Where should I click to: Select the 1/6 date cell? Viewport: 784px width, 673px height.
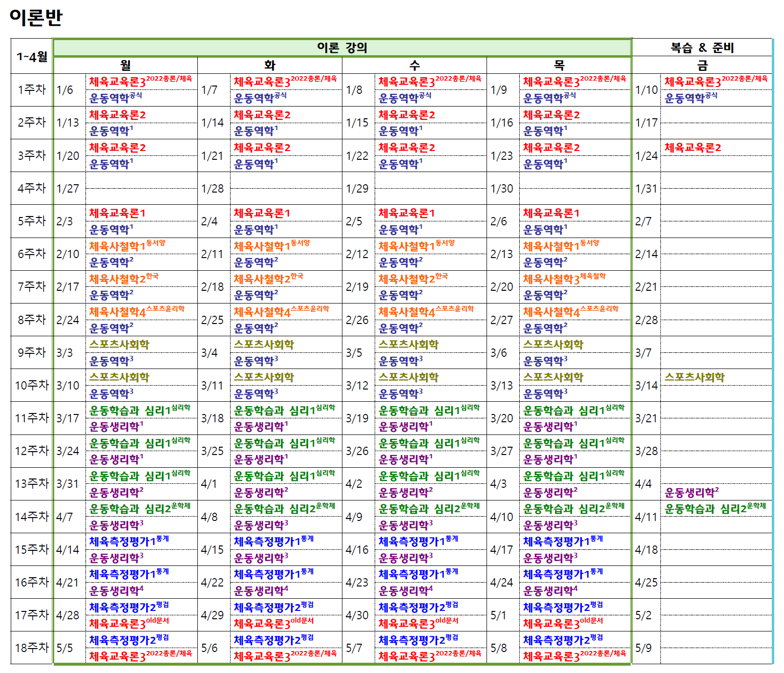coord(70,90)
